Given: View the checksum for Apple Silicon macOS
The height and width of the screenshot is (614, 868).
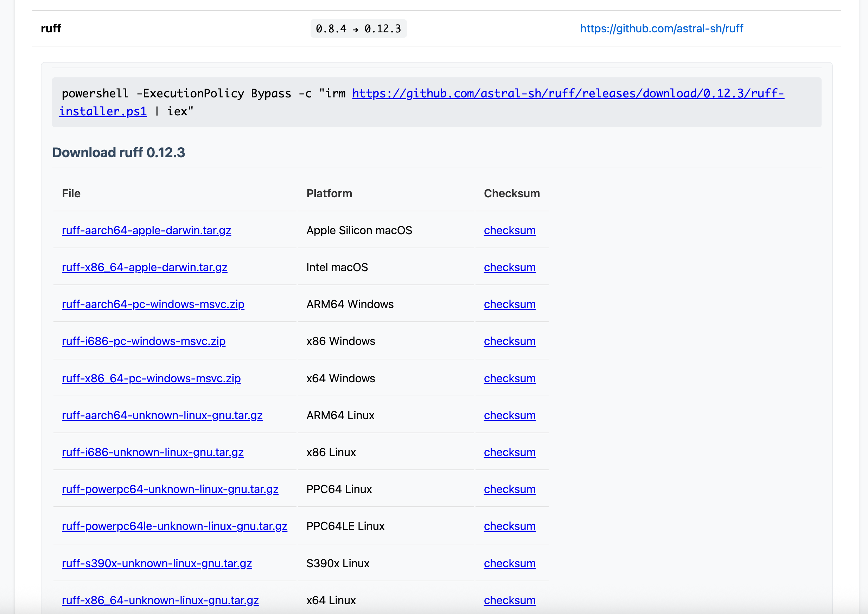Looking at the screenshot, I should point(509,230).
